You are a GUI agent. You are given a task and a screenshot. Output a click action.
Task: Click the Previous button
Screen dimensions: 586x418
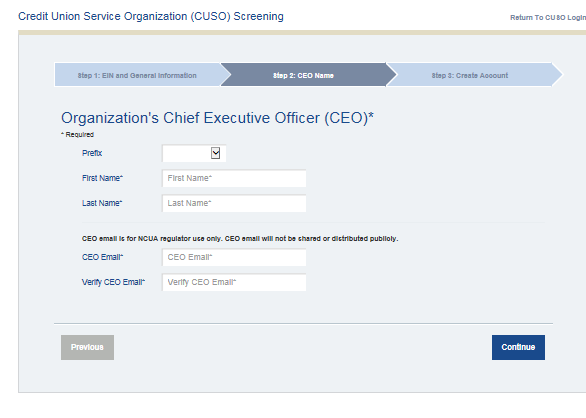coord(87,347)
